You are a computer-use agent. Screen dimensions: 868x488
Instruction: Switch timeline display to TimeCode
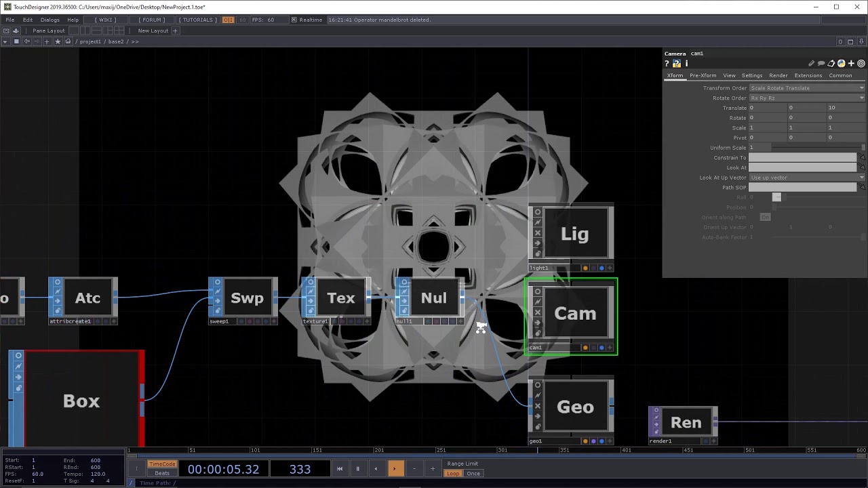coord(162,464)
